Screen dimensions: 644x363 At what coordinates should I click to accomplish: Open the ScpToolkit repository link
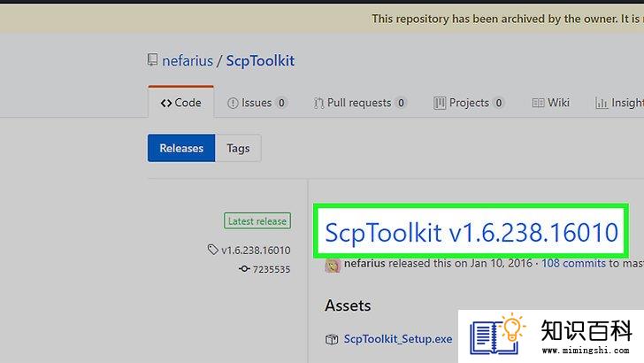(260, 61)
